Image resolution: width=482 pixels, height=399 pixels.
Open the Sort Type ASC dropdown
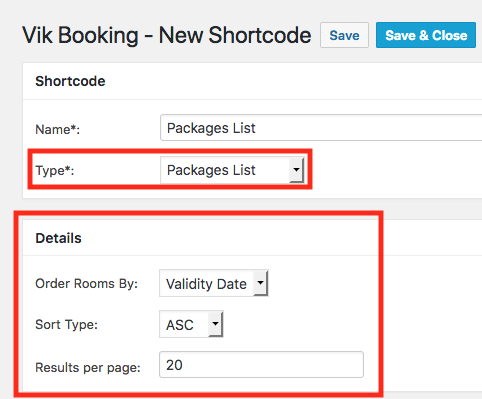[191, 324]
